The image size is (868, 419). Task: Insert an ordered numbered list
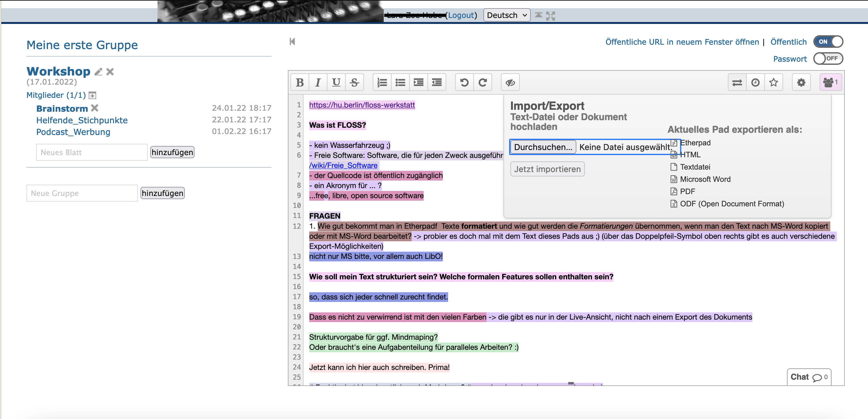(382, 82)
